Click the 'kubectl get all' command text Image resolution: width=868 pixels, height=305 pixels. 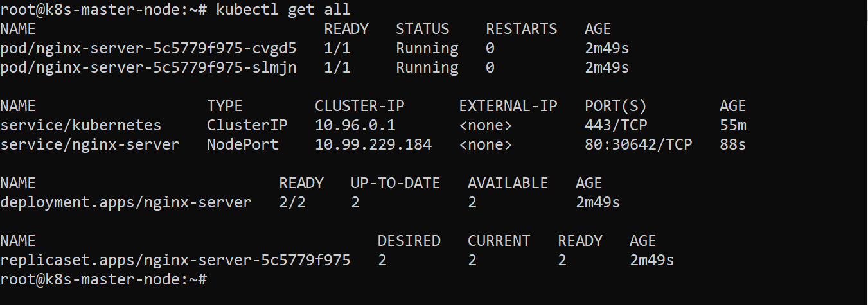pos(283,10)
